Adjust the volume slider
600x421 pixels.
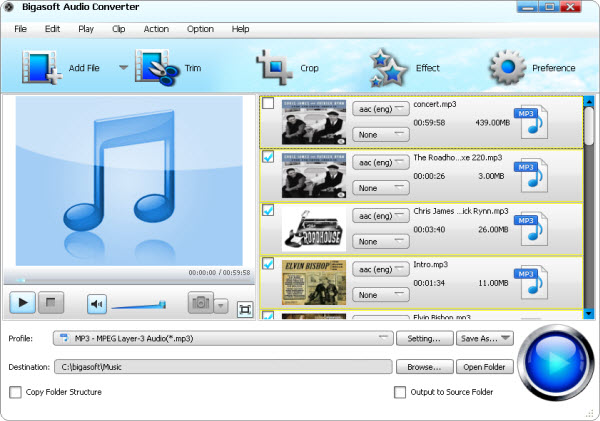(x=139, y=305)
